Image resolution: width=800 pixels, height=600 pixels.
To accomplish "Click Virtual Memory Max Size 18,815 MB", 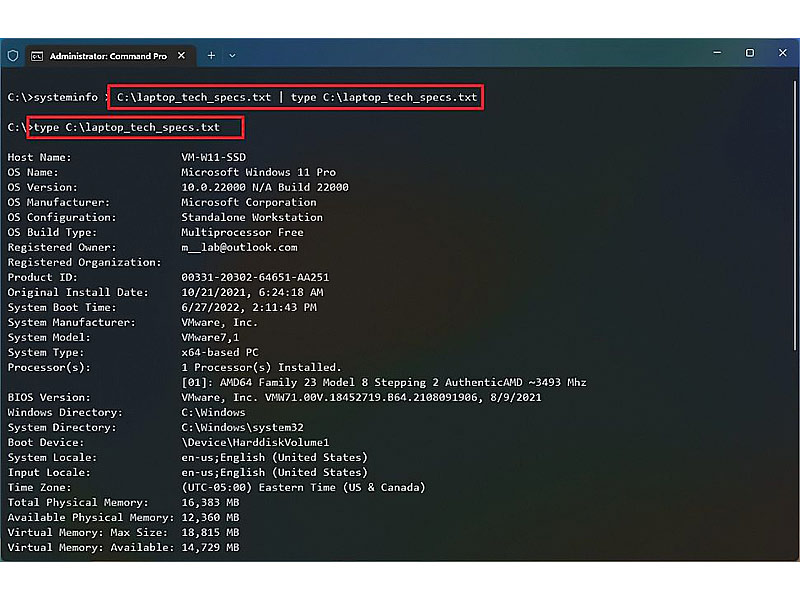I will coord(210,533).
